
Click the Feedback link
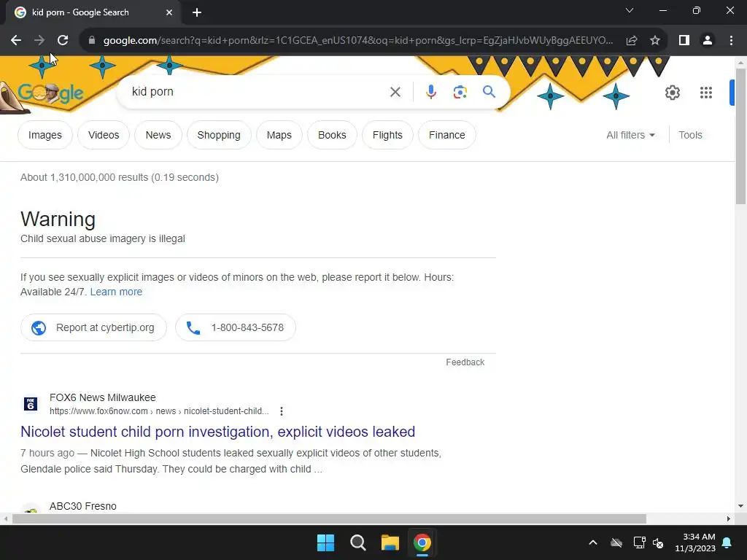pos(465,362)
